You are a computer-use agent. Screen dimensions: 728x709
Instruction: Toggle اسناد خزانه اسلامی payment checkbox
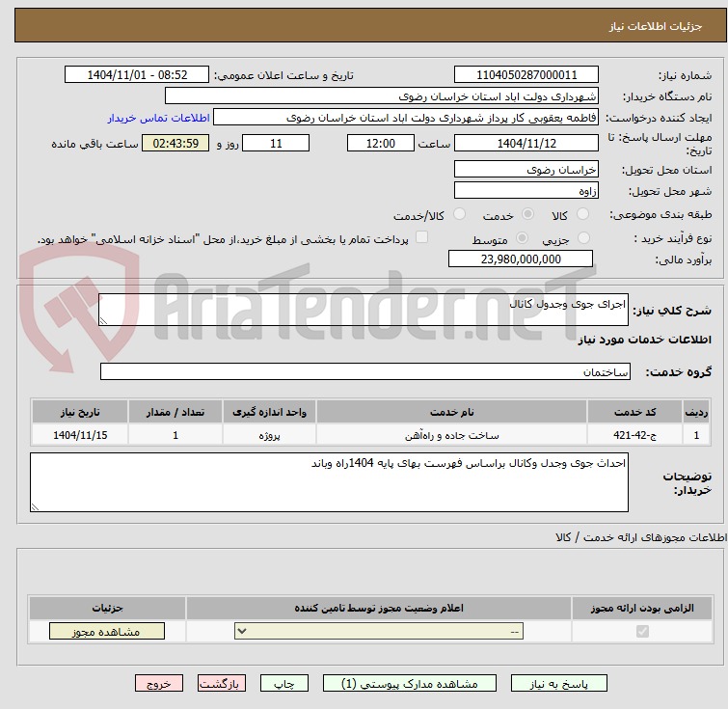[x=421, y=237]
